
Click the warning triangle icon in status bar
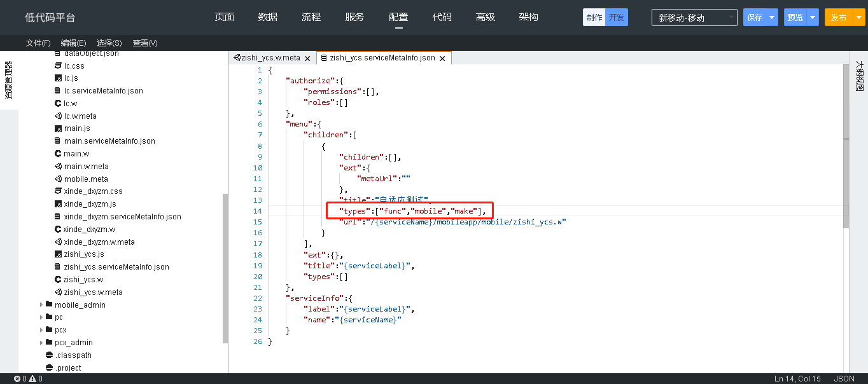(x=32, y=379)
